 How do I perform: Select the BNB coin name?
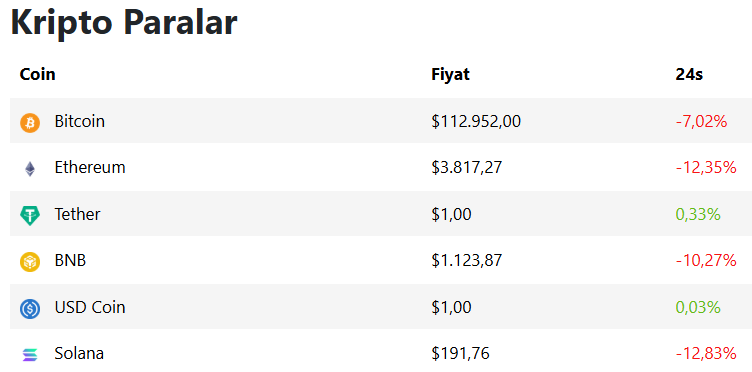(x=70, y=261)
